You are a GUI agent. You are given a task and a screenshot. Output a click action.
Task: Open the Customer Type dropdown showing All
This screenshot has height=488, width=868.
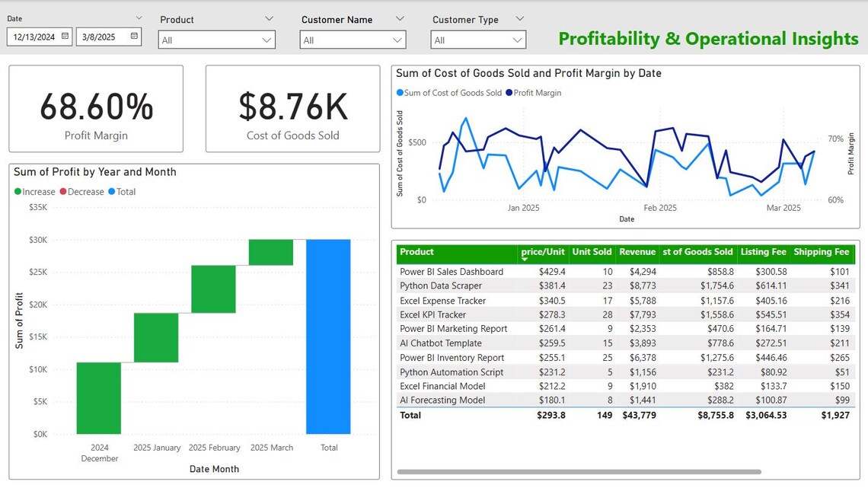[478, 40]
